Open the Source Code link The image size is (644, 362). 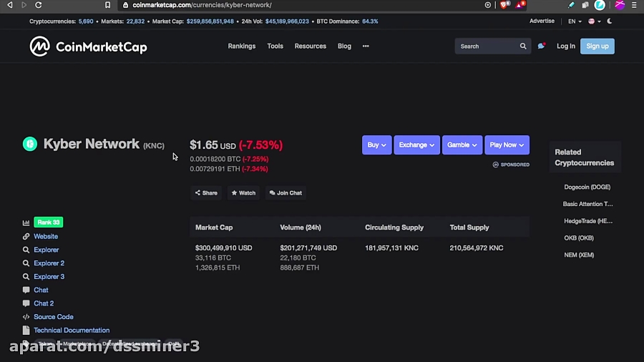(x=54, y=317)
